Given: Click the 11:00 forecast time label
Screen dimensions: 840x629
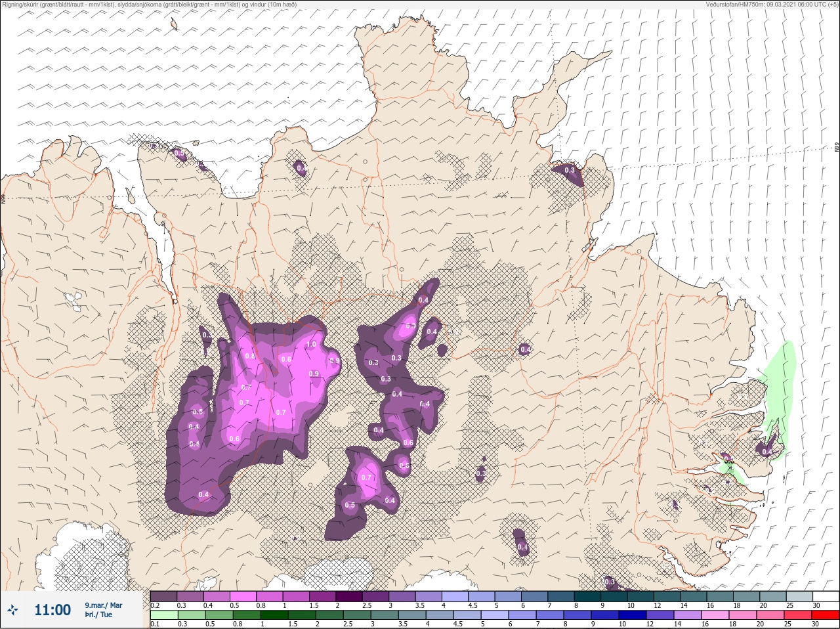Looking at the screenshot, I should (x=52, y=610).
